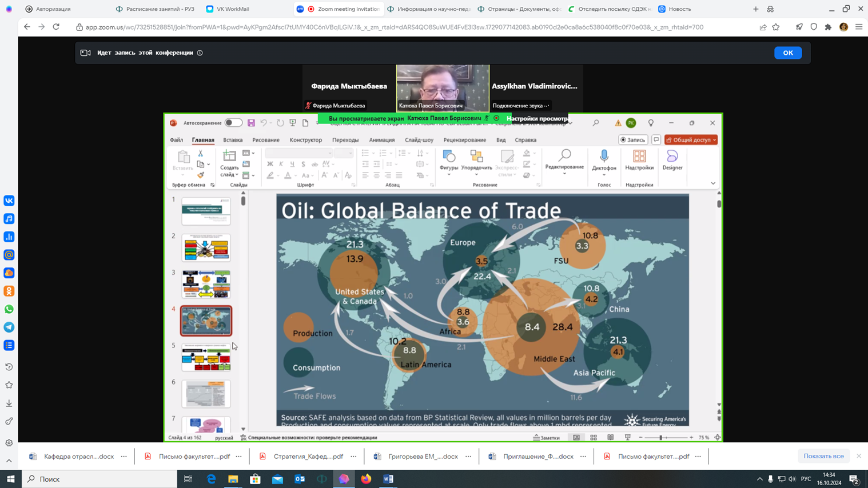Viewport: 868px width, 488px height.
Task: Start slideshow from beginning icon in title bar
Action: tap(293, 123)
